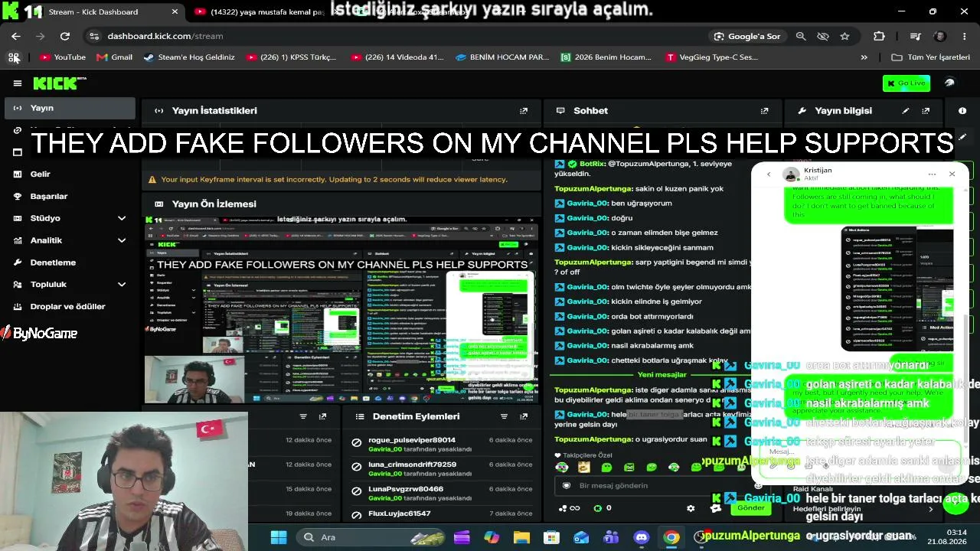Click the ban icon beside rogue_pulseviper89014
This screenshot has height=551, width=980.
tap(356, 442)
